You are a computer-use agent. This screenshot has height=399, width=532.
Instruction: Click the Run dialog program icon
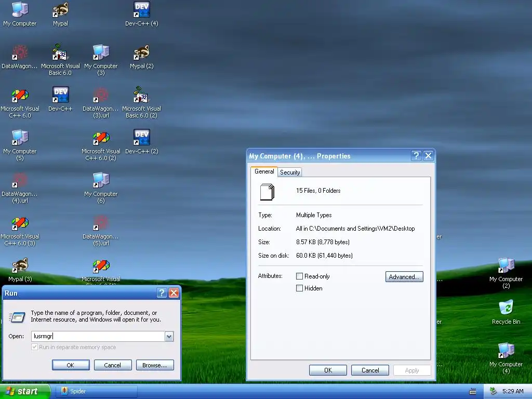click(17, 317)
